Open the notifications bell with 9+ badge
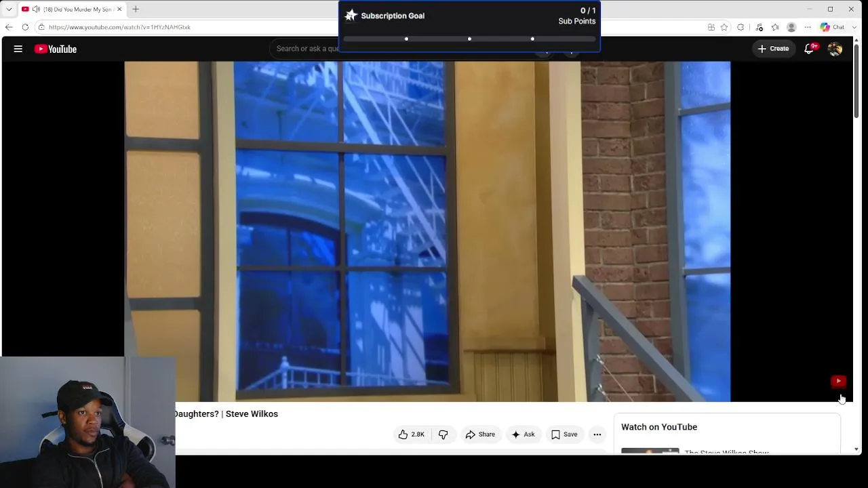 click(810, 48)
